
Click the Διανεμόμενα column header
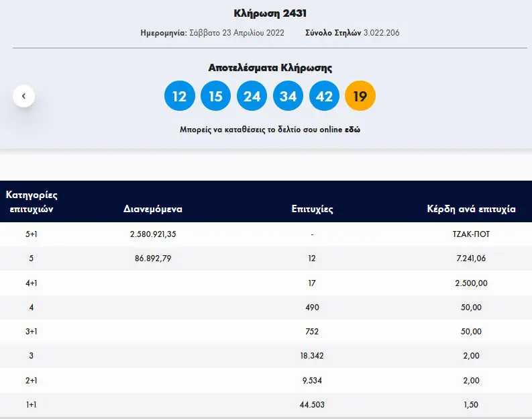[153, 208]
